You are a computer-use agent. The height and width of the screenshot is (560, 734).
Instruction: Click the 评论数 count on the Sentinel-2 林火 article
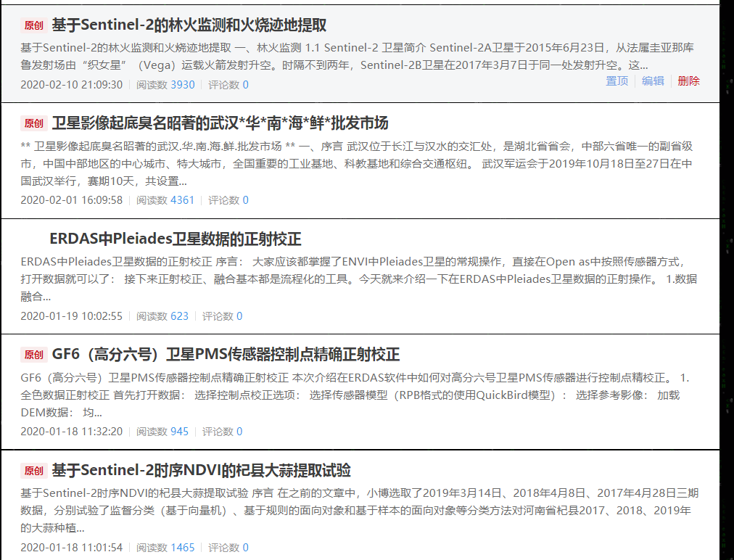click(x=245, y=85)
